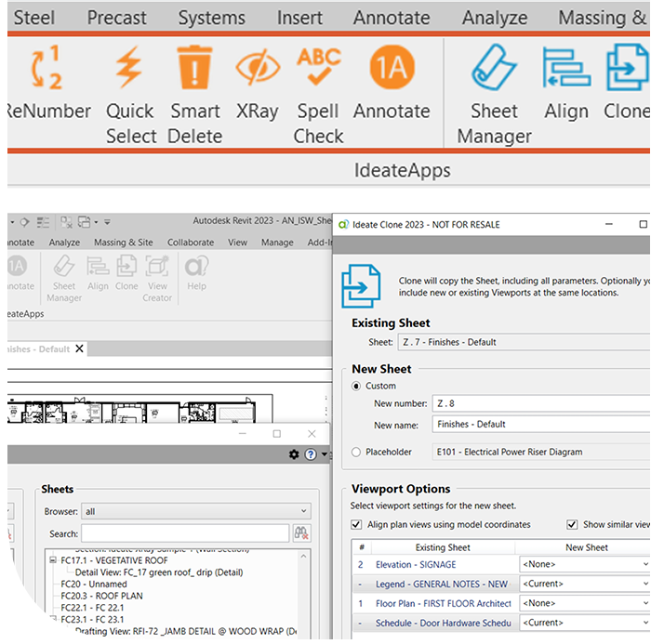Select the Placeholder radio option
651x644 pixels.
point(356,452)
